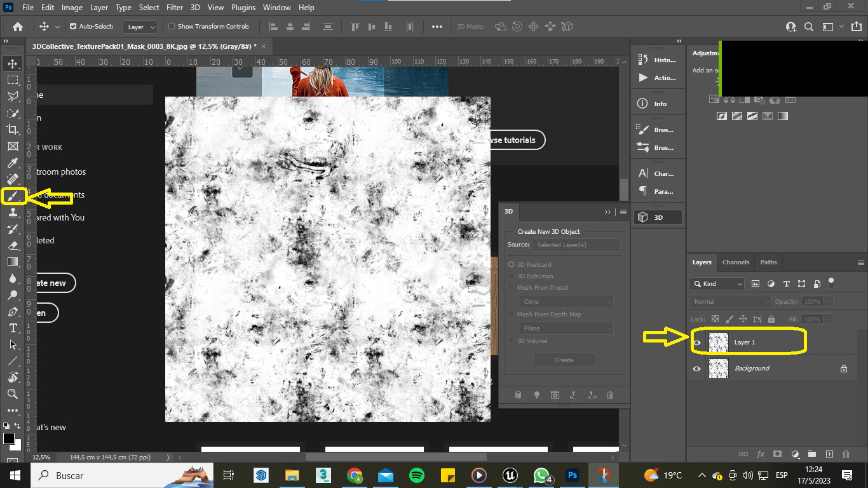Open the Auto-Select Layer dropdown

point(141,27)
